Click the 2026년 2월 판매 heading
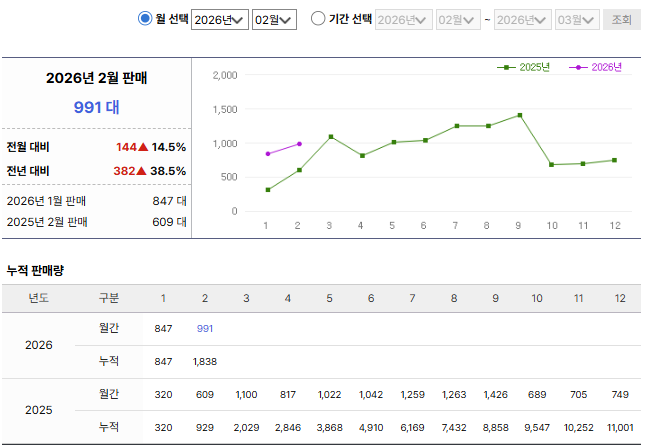 tap(97, 78)
